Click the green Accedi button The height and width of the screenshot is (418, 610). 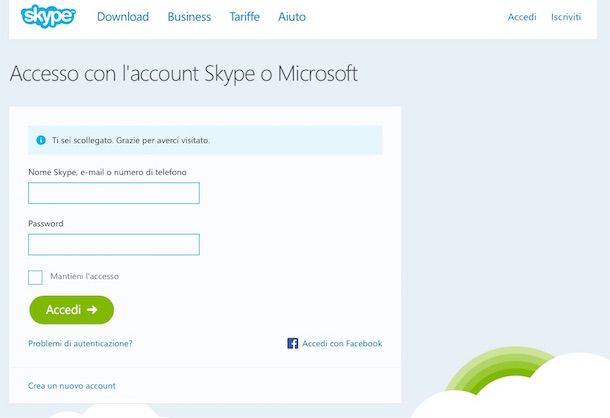[72, 310]
